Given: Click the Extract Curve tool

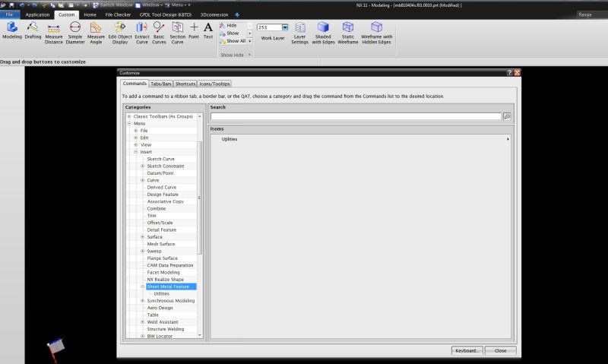Looking at the screenshot, I should 141,33.
